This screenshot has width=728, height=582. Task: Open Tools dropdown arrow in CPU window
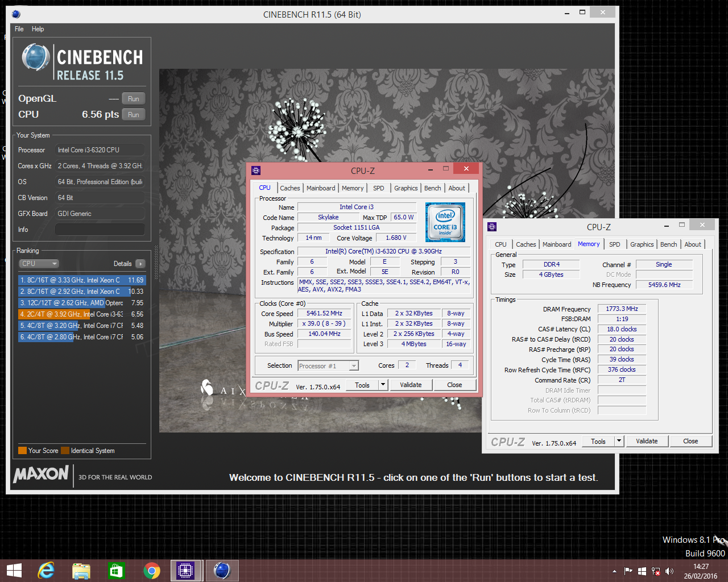click(383, 385)
